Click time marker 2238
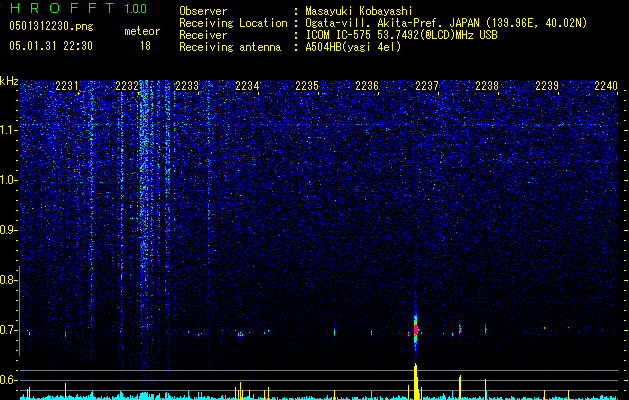This screenshot has width=629, height=400. (x=487, y=86)
